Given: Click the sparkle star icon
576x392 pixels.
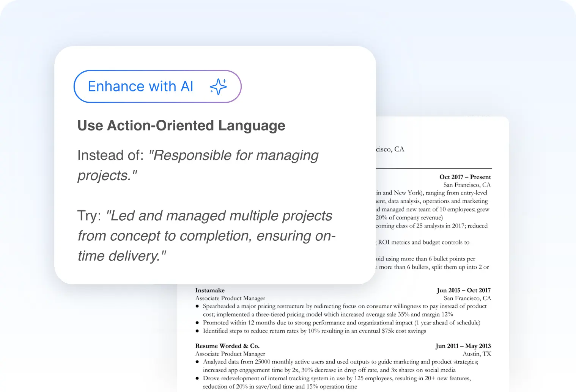Looking at the screenshot, I should [x=218, y=87].
